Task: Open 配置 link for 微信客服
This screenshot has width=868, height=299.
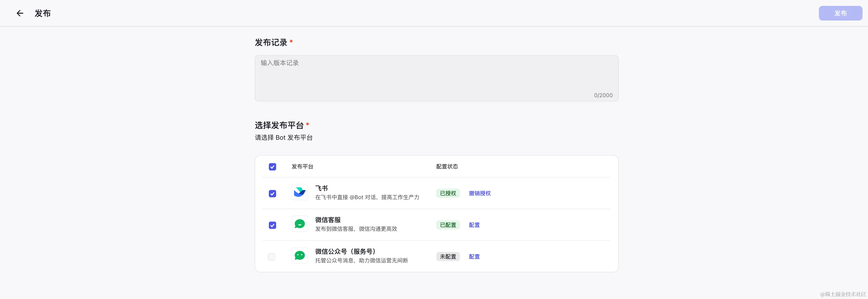Action: [474, 225]
